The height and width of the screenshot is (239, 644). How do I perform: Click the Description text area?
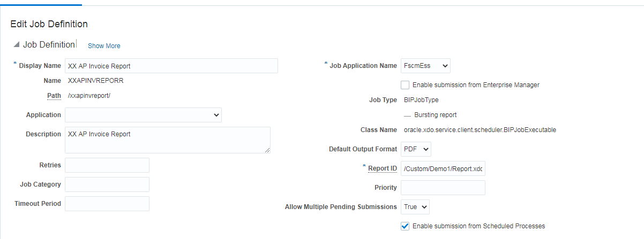167,140
